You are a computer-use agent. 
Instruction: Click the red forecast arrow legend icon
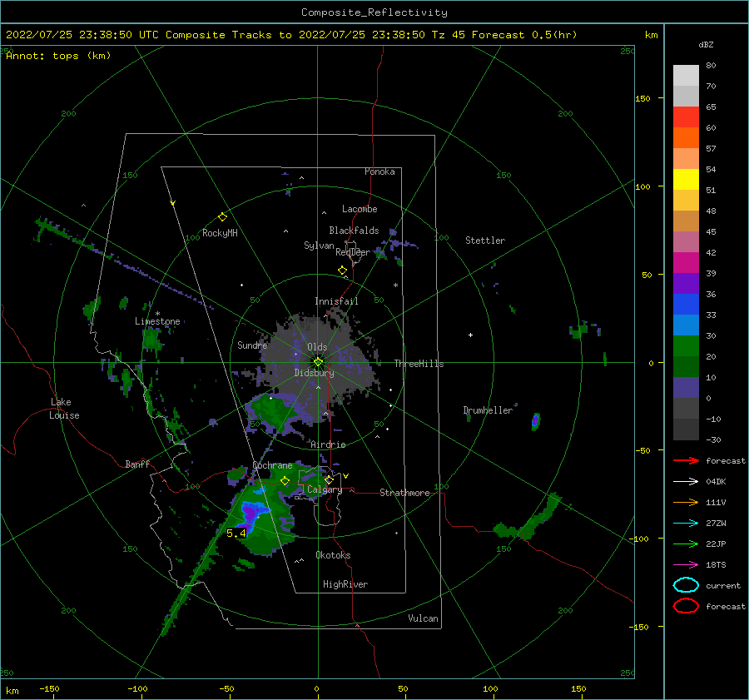click(x=686, y=460)
